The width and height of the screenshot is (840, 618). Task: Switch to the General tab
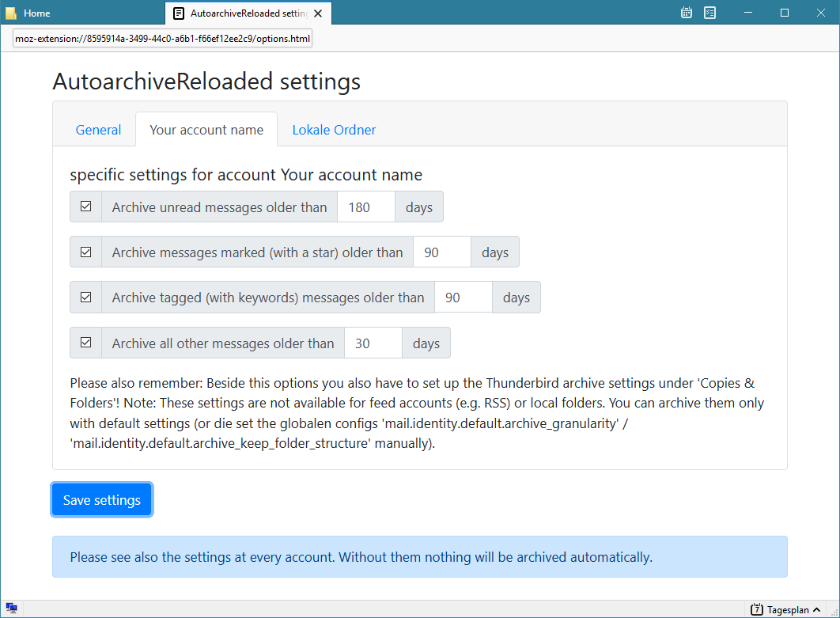(99, 130)
